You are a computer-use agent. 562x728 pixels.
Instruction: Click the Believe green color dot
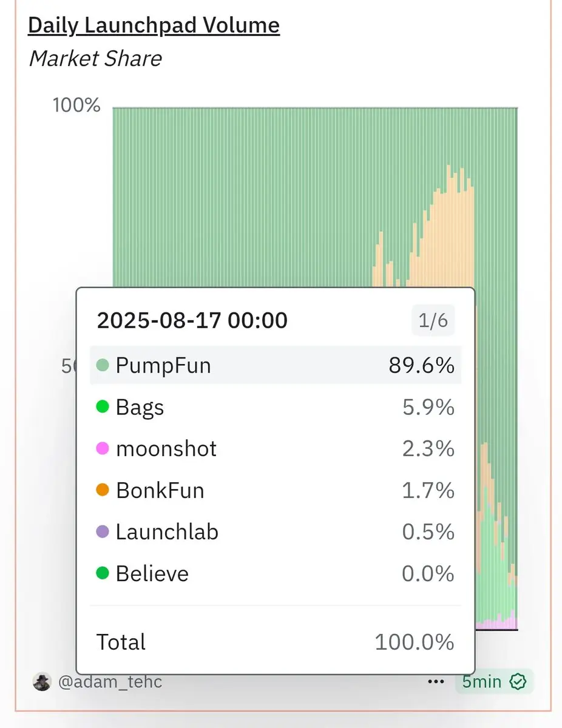click(103, 573)
